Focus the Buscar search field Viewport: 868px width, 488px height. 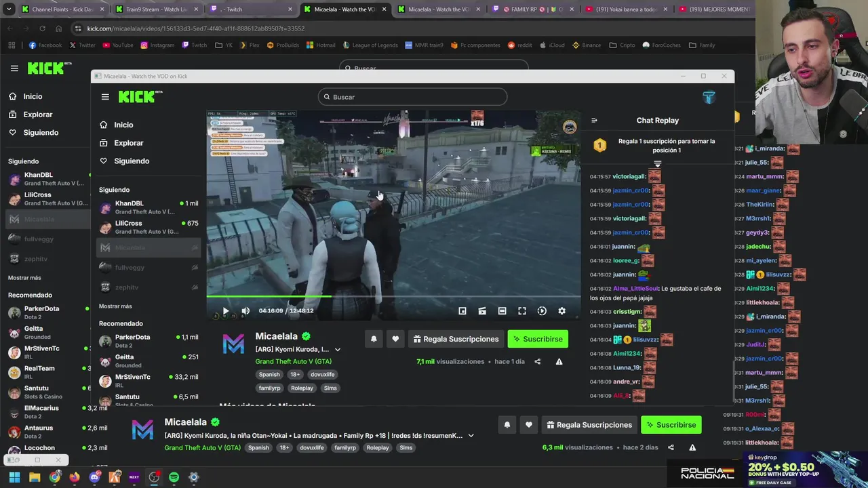(x=412, y=97)
